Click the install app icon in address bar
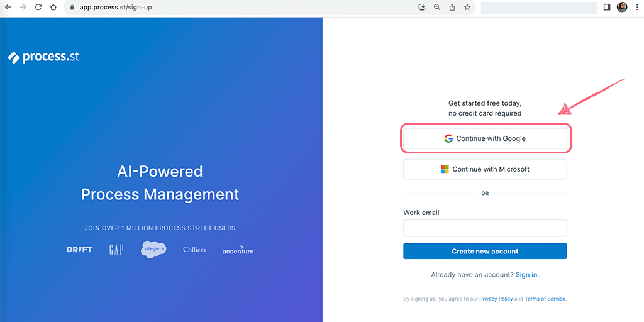644x322 pixels. pyautogui.click(x=422, y=8)
